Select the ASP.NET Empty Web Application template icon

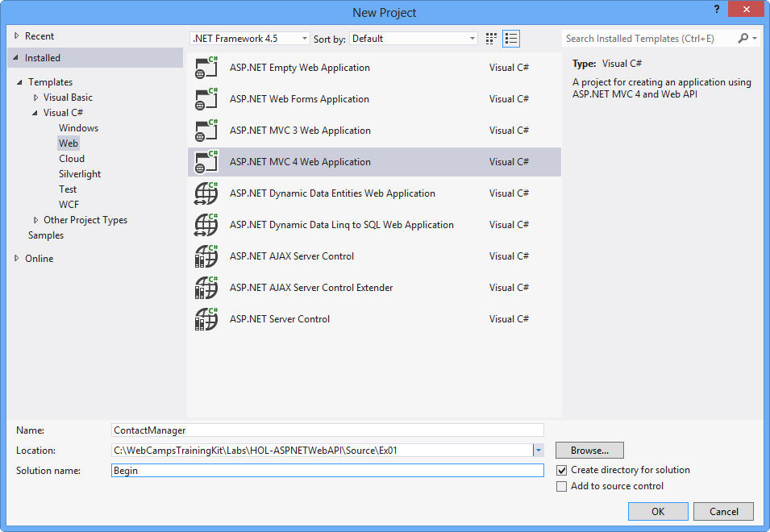tap(206, 67)
